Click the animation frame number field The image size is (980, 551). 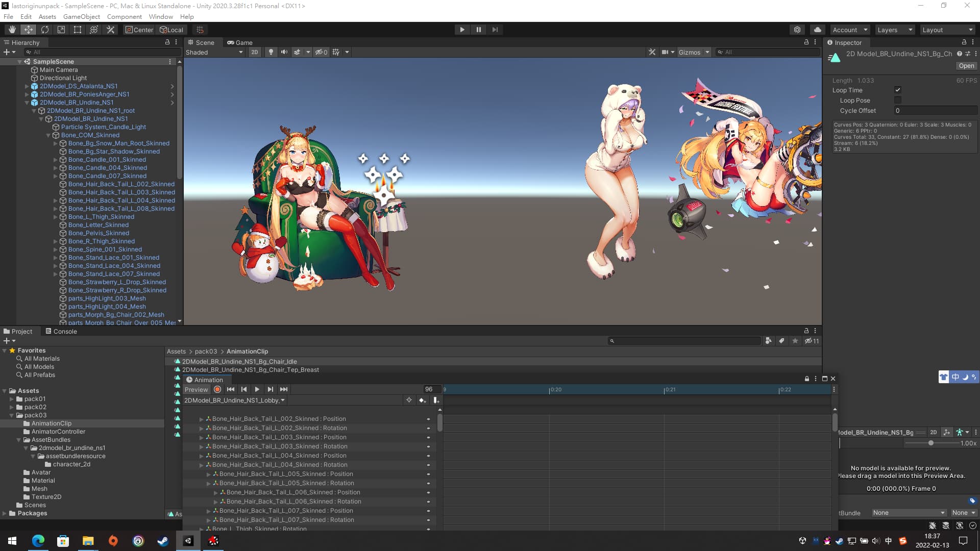(431, 389)
